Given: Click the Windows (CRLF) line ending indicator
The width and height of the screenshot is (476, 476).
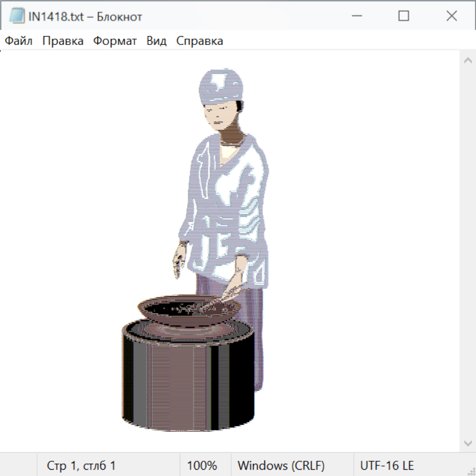Looking at the screenshot, I should pos(281,466).
